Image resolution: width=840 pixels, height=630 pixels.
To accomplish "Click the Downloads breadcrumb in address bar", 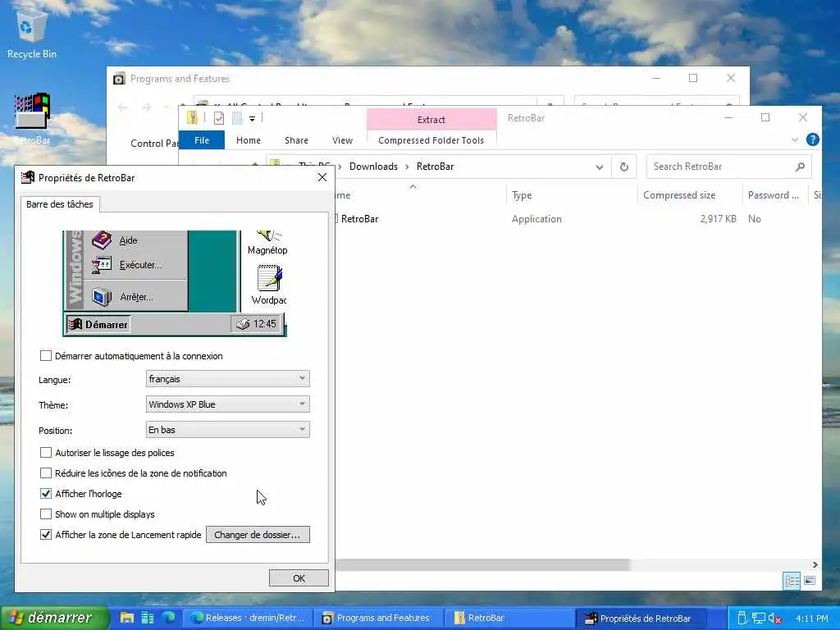I will (373, 167).
